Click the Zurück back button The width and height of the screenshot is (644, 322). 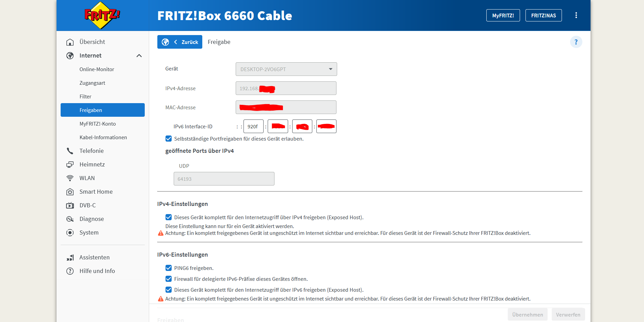click(x=180, y=42)
